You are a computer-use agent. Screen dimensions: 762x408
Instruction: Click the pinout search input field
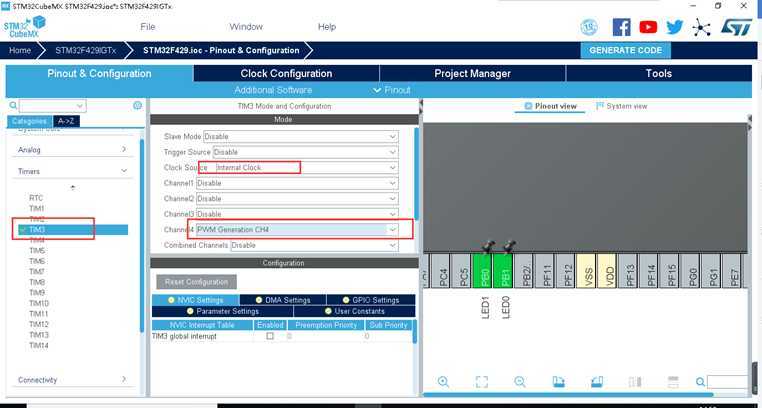(727, 382)
